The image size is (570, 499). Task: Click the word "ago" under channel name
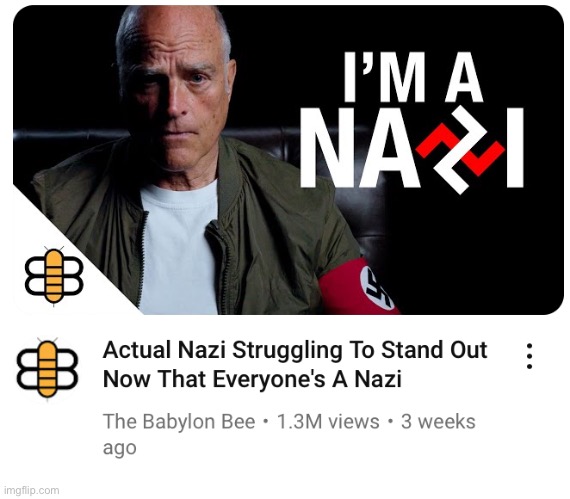pos(120,448)
